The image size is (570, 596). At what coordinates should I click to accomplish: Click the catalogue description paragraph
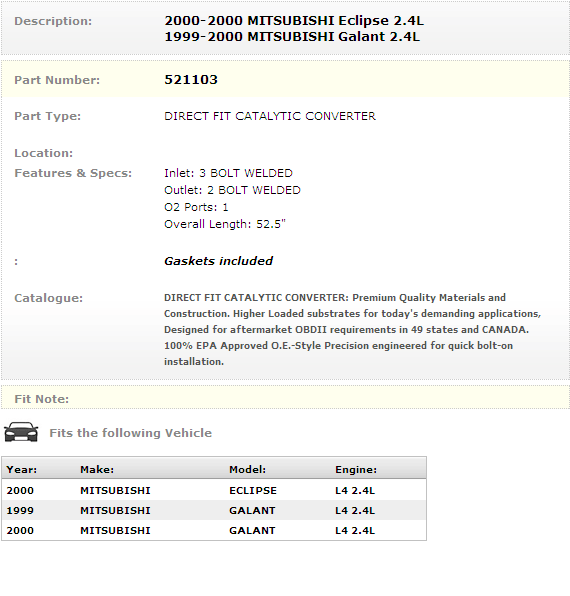[352, 329]
